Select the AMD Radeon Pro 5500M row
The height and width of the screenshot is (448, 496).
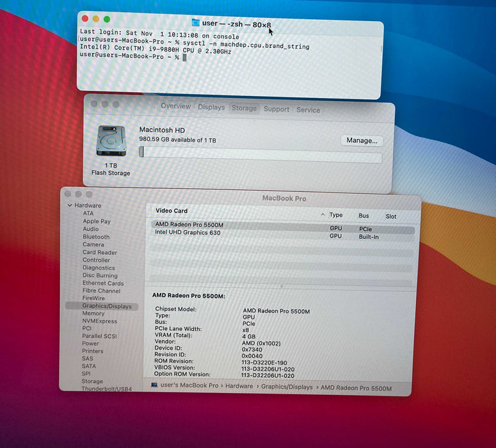(282, 227)
